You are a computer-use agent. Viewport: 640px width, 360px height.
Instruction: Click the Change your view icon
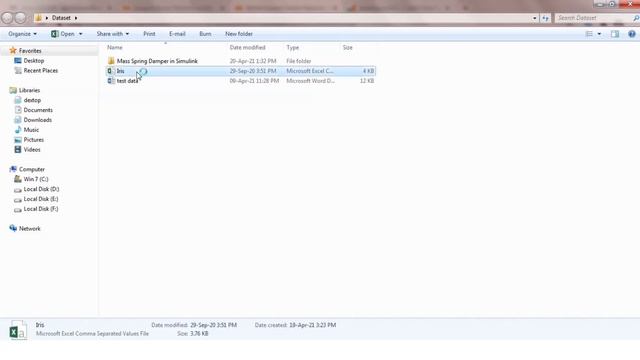coord(589,34)
